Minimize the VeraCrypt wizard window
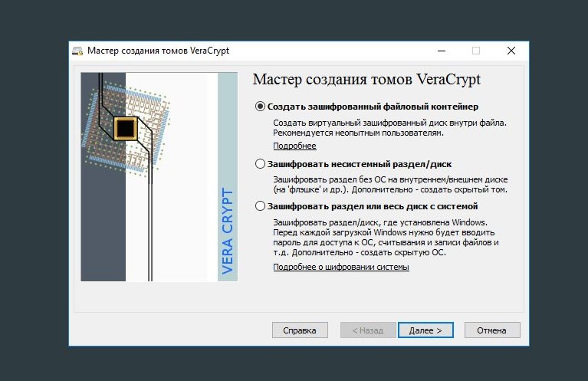The height and width of the screenshot is (381, 588). (x=442, y=51)
